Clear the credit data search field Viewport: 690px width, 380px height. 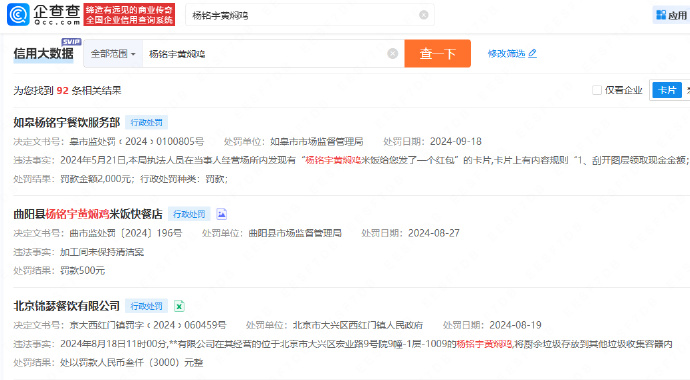tap(393, 54)
